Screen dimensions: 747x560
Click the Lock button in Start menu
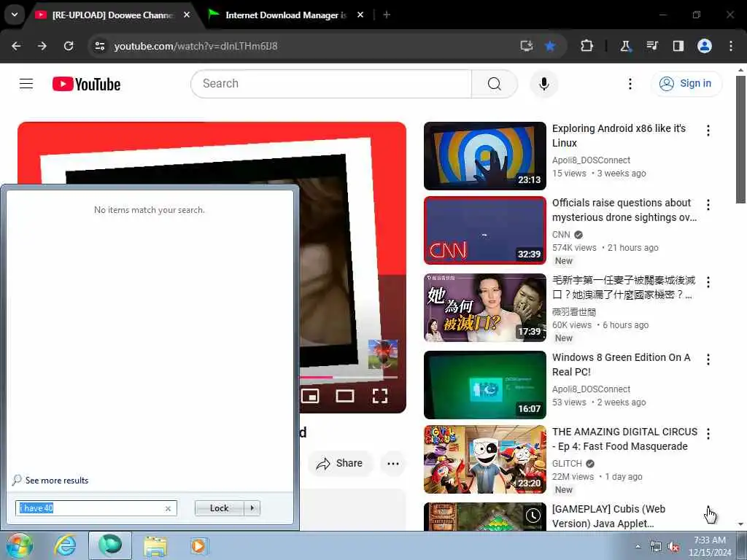(x=219, y=508)
